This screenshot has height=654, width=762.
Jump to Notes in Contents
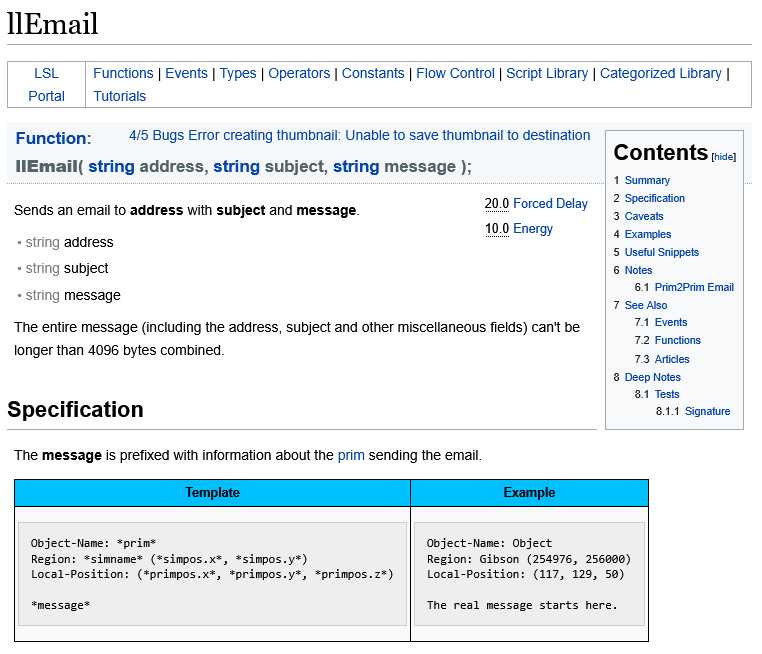pos(638,270)
